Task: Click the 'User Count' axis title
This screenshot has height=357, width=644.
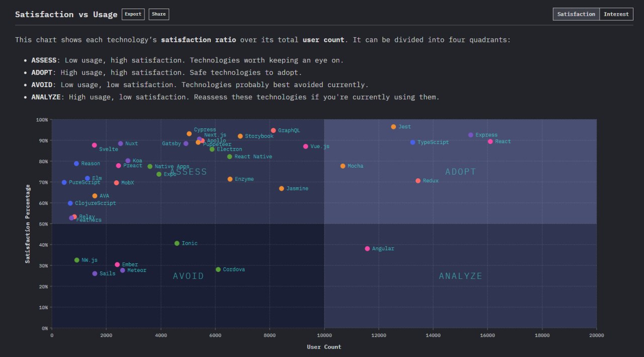Action: [x=324, y=347]
